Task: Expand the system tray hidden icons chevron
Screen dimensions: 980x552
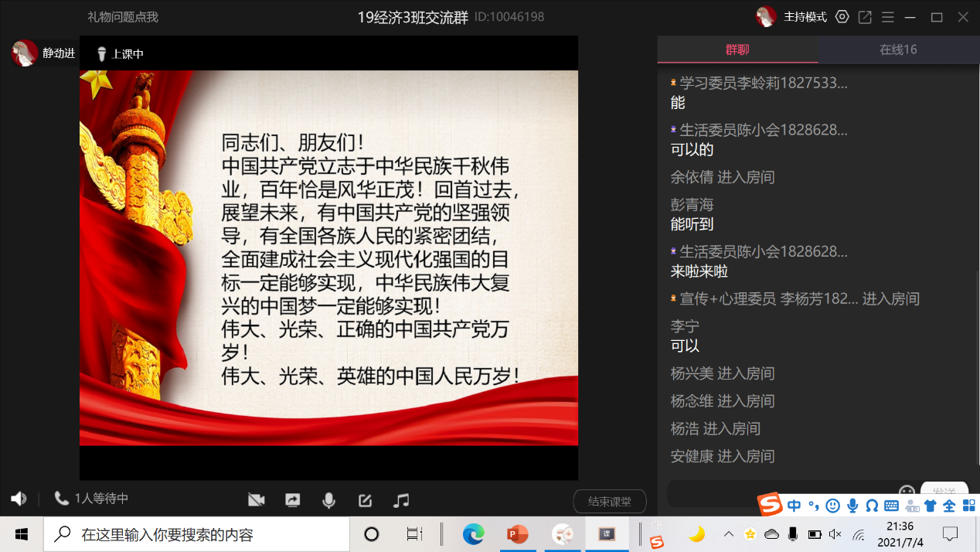Action: pyautogui.click(x=728, y=534)
